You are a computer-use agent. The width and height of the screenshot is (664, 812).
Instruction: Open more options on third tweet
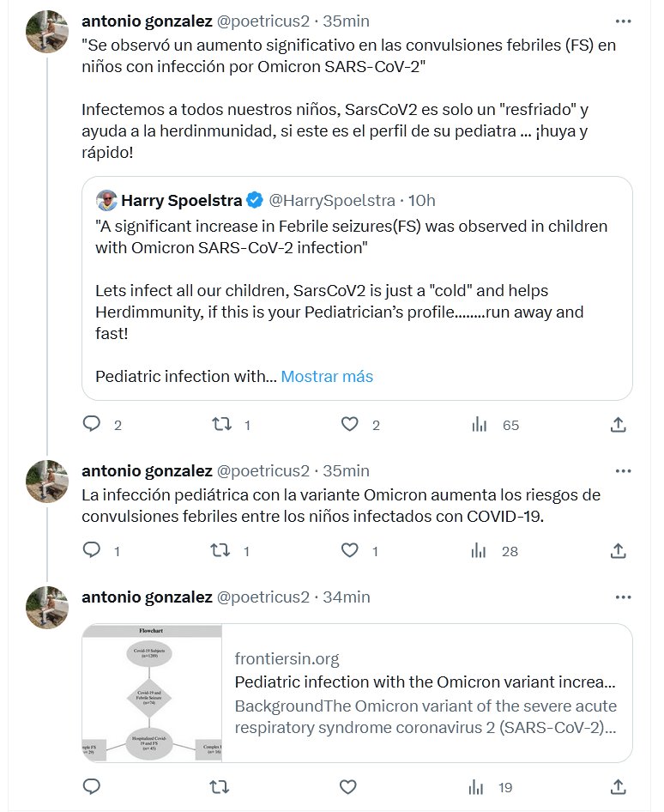tap(625, 597)
